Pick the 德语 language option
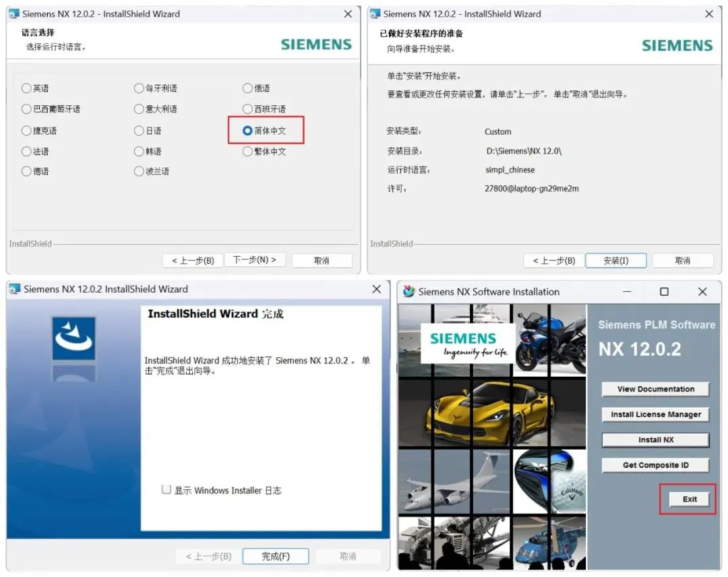The height and width of the screenshot is (577, 728). [x=26, y=171]
